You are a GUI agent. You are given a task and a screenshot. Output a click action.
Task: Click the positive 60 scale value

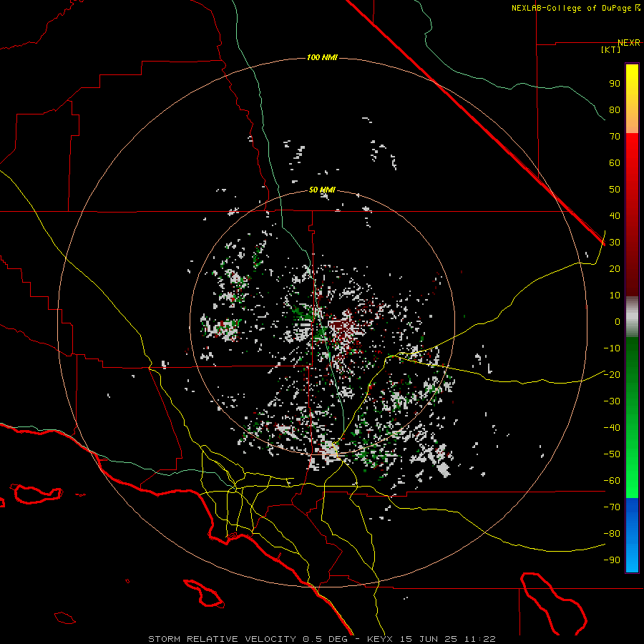pos(615,163)
